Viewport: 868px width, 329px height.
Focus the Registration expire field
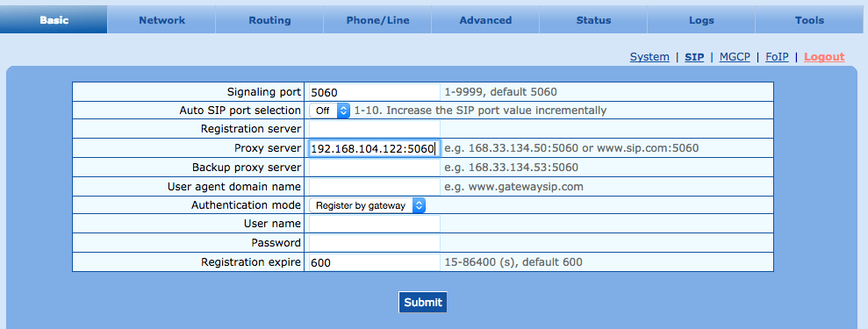tap(374, 262)
